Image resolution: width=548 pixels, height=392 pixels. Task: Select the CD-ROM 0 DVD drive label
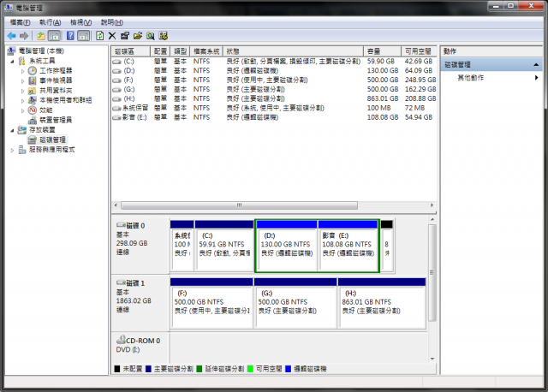click(x=140, y=347)
